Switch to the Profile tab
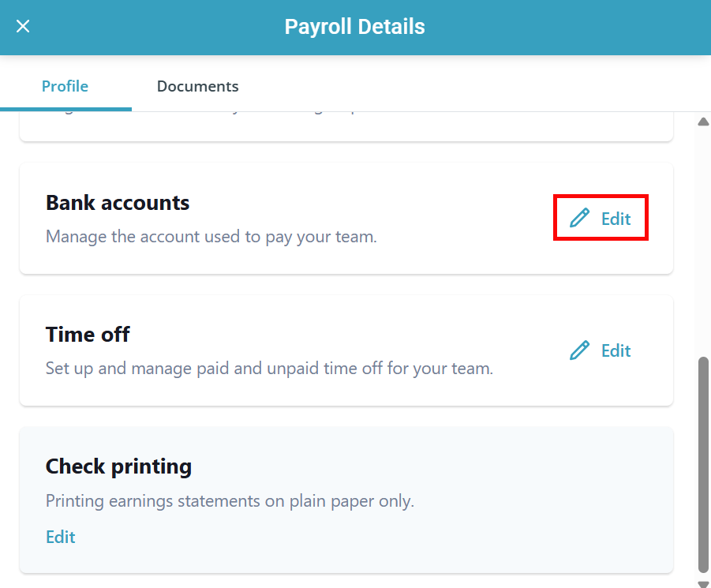711x588 pixels. (65, 86)
